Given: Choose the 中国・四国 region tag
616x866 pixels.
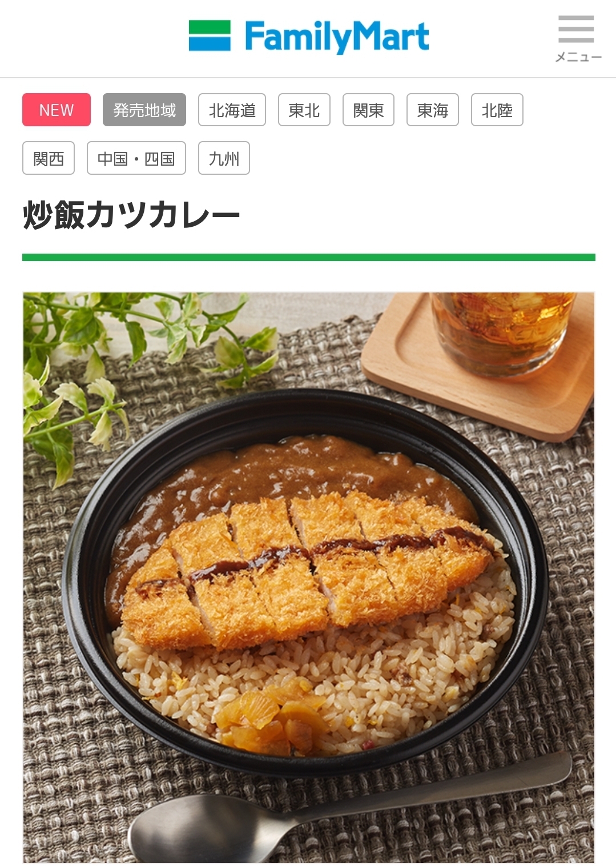Looking at the screenshot, I should point(136,158).
